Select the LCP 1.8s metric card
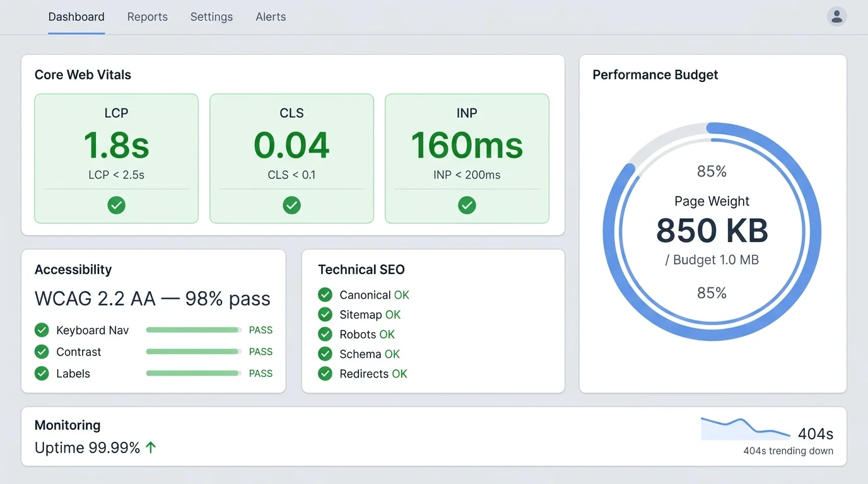This screenshot has height=484, width=868. (x=116, y=159)
